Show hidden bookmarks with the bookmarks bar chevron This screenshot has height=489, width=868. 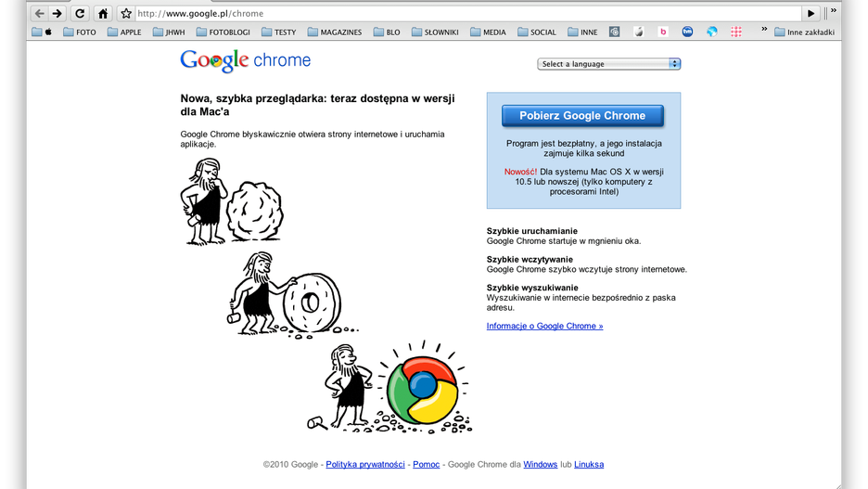[764, 30]
